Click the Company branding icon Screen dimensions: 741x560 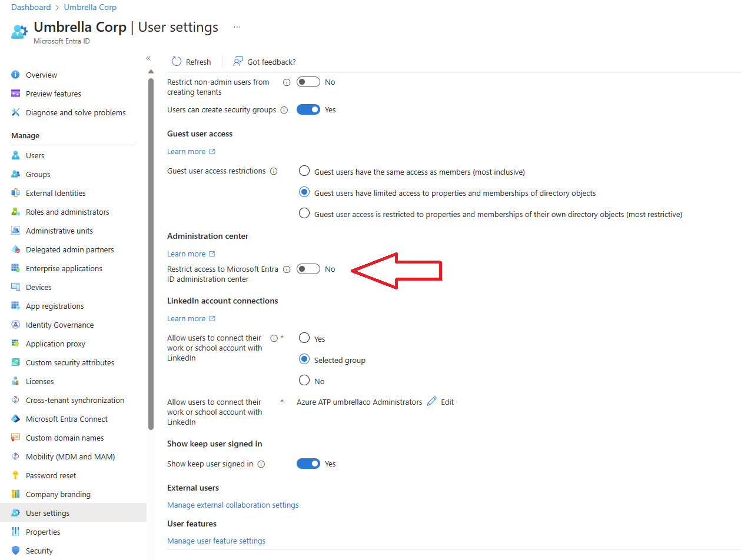[16, 494]
